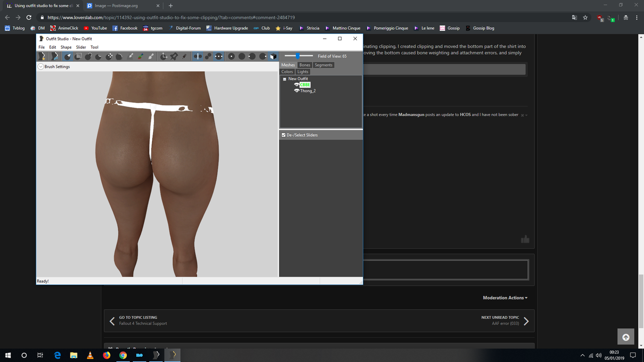Open the Tool menu
Screen dimensions: 644x362
95,47
